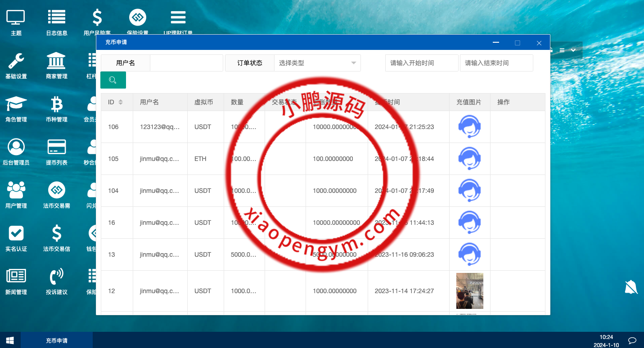Click the hamburger menu in the top-right corner

pyautogui.click(x=562, y=50)
